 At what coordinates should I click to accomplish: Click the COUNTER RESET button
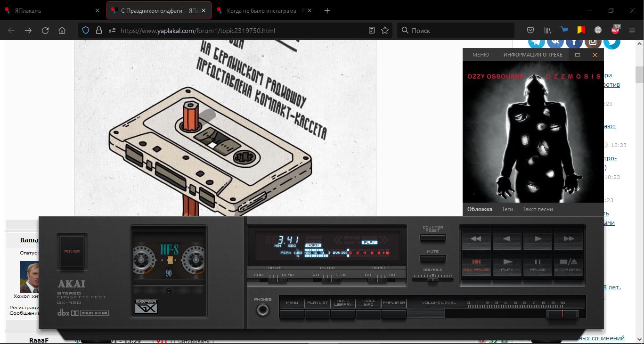[433, 238]
